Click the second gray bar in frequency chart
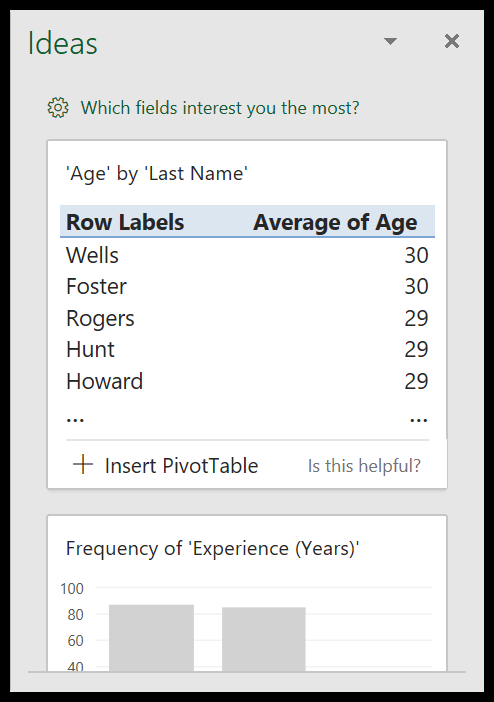The image size is (494, 702). click(264, 639)
